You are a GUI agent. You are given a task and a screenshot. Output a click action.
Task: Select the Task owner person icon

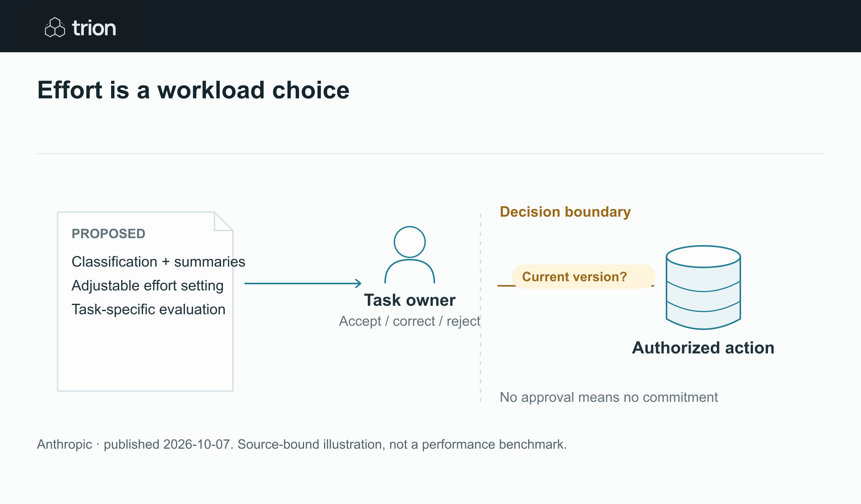tap(410, 255)
